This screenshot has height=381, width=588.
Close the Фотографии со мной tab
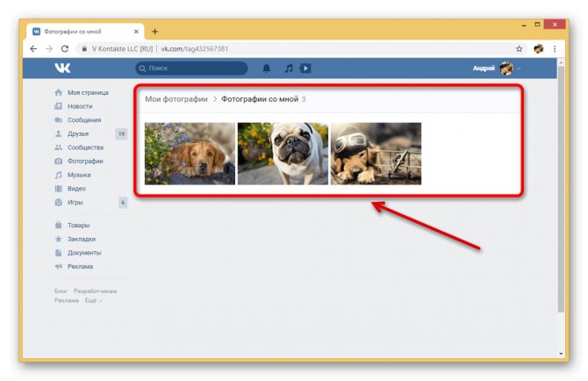click(136, 32)
